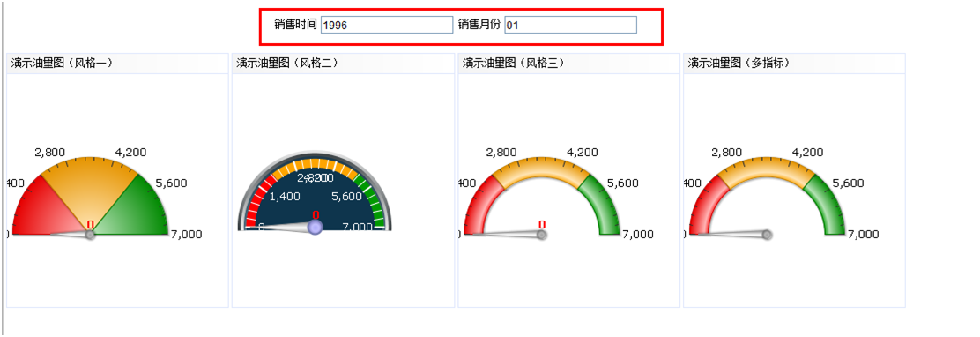Image resolution: width=980 pixels, height=337 pixels.
Task: Click the 销售月份 input field showing 01
Action: [x=570, y=25]
